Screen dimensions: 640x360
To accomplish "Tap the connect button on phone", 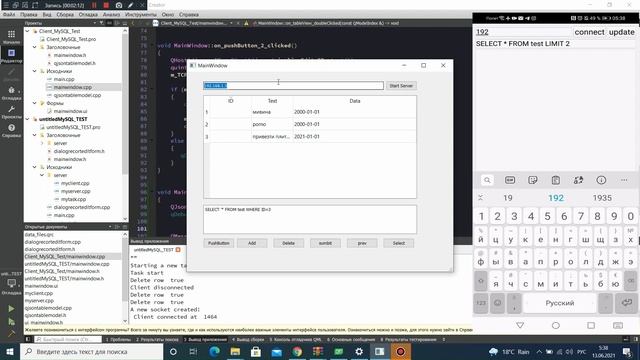I will (589, 32).
